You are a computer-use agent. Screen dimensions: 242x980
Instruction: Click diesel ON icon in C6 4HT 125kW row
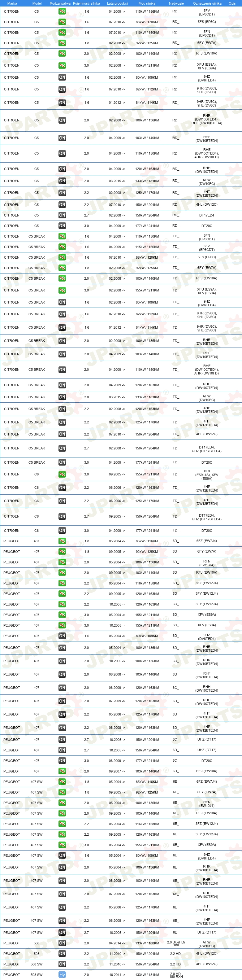tap(62, 501)
